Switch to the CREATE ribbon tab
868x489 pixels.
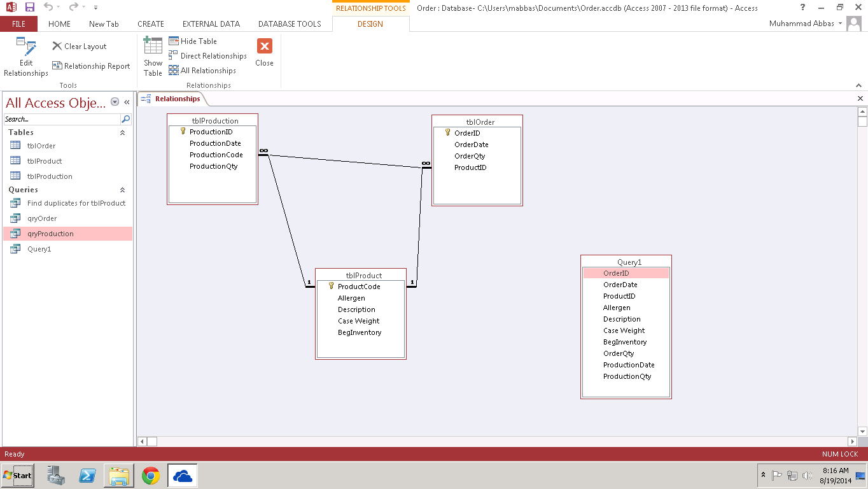151,24
